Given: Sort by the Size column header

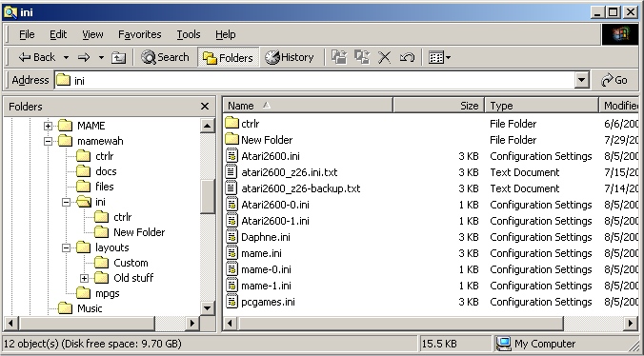Looking at the screenshot, I should point(439,106).
